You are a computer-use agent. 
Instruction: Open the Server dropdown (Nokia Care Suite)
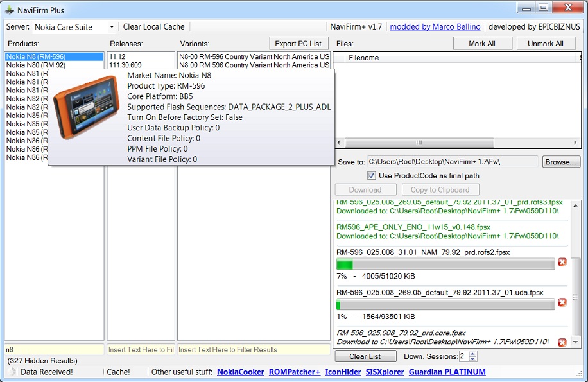[112, 27]
